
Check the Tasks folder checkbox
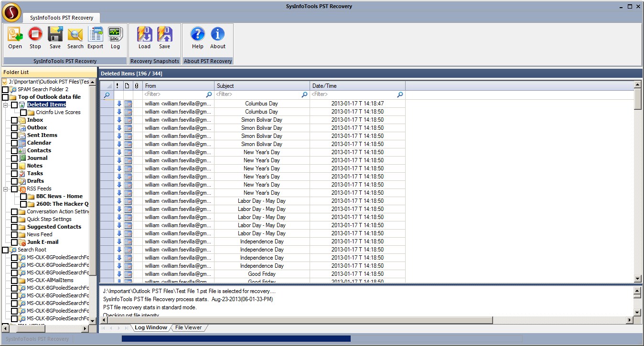14,173
